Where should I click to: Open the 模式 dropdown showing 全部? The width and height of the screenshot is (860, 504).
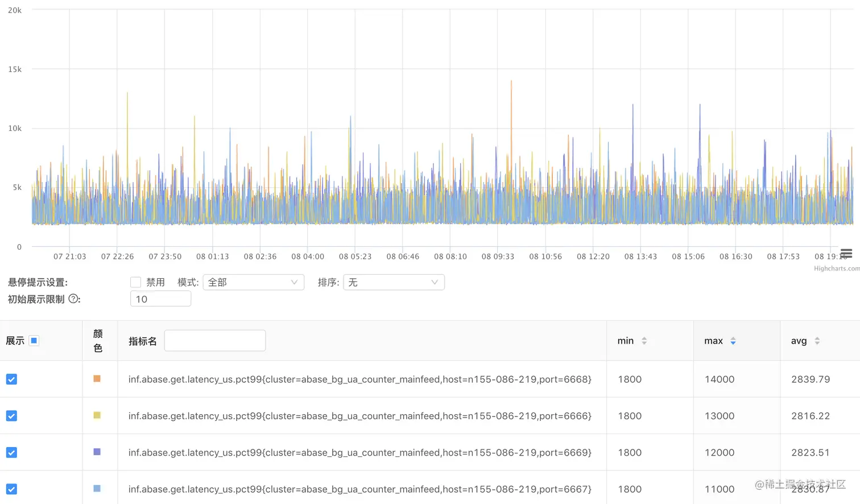pos(253,282)
